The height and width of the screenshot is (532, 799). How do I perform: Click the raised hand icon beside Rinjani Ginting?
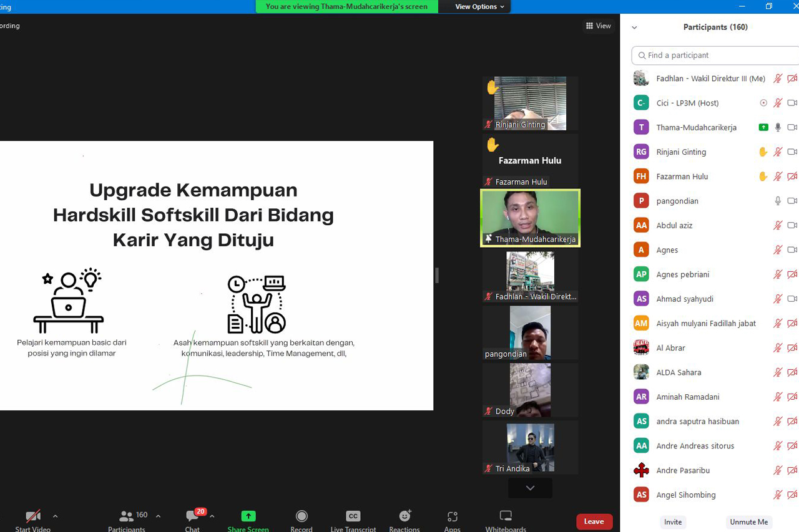(x=763, y=152)
